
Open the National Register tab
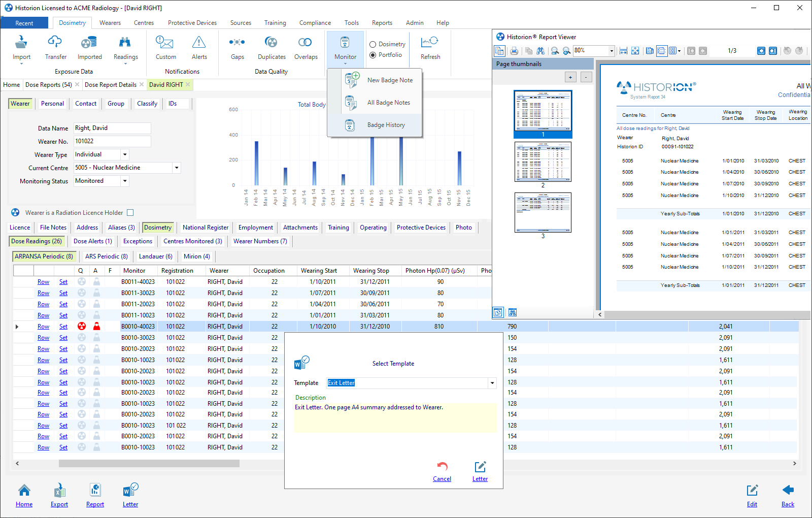(206, 228)
